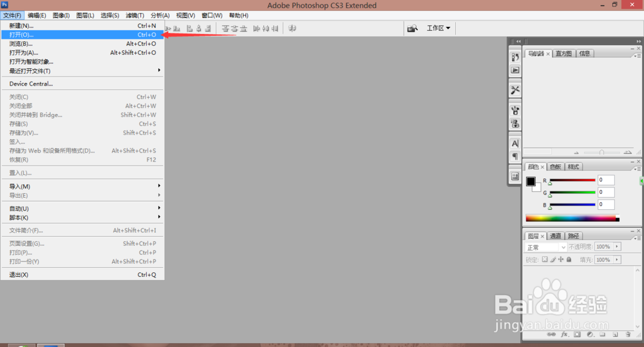
Task: Expand the 导入(M) submenu
Action: click(x=82, y=186)
